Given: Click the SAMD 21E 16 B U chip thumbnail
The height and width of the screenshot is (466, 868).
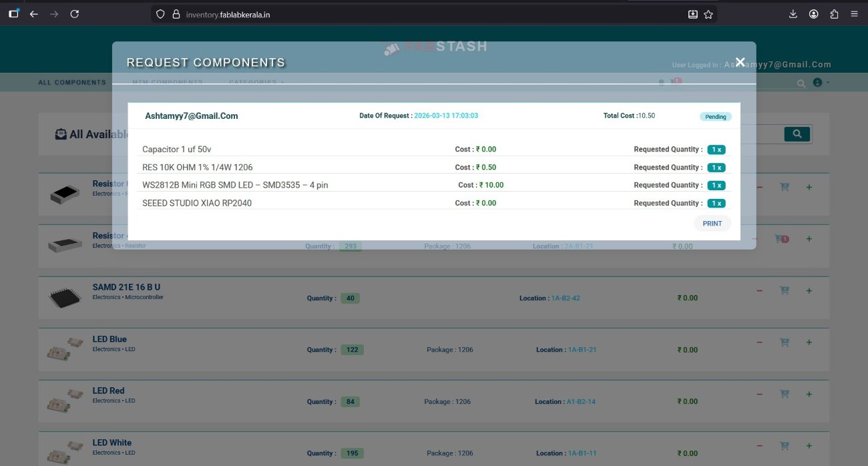Looking at the screenshot, I should (65, 298).
